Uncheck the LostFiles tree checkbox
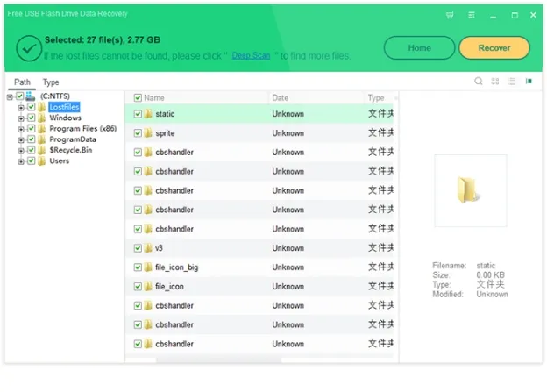Image resolution: width=547 pixels, height=392 pixels. [31, 107]
